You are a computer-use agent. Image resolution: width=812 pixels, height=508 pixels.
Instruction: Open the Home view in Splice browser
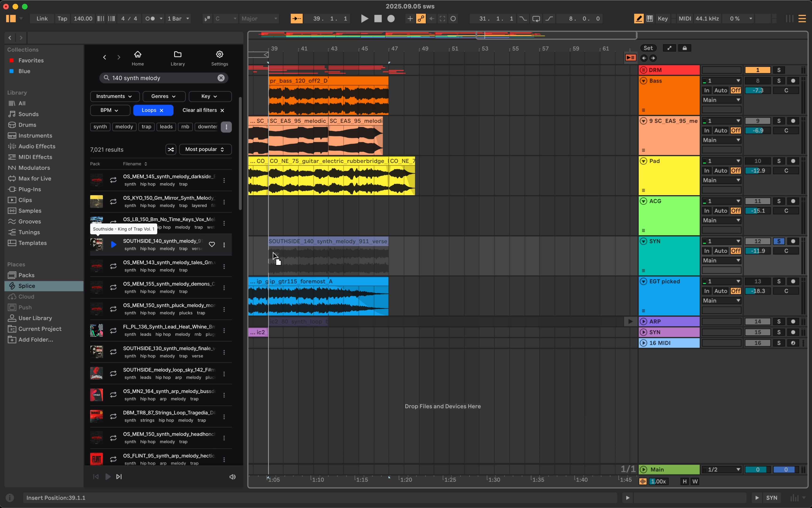pyautogui.click(x=138, y=57)
